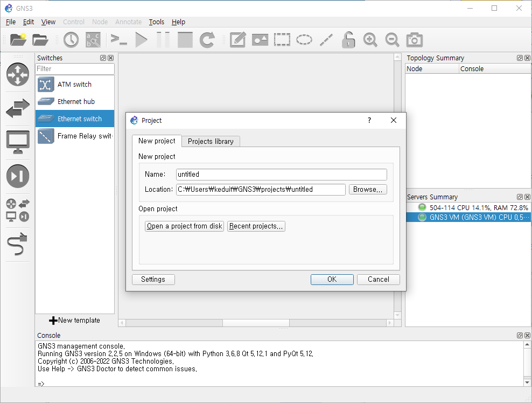
Task: Click Cancel in the Project dialog
Action: click(379, 280)
